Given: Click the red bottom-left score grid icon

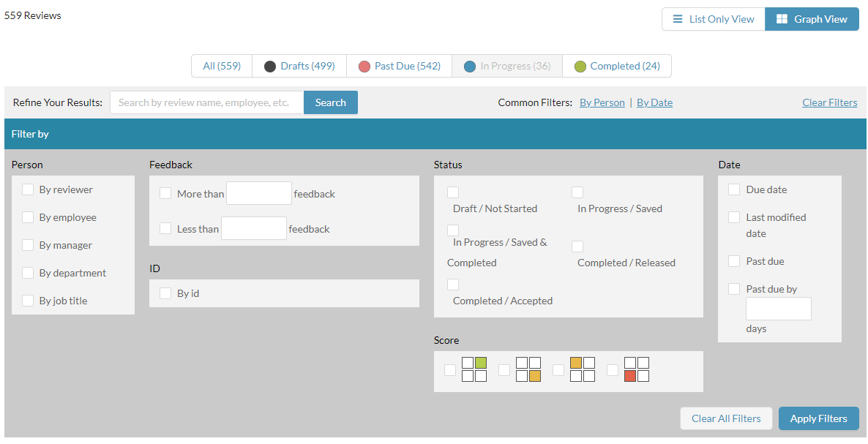Looking at the screenshot, I should [637, 369].
